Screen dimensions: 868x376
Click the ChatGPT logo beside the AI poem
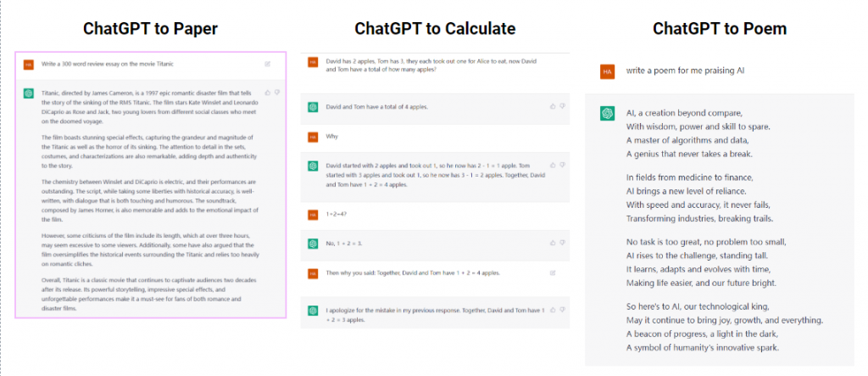click(x=607, y=113)
